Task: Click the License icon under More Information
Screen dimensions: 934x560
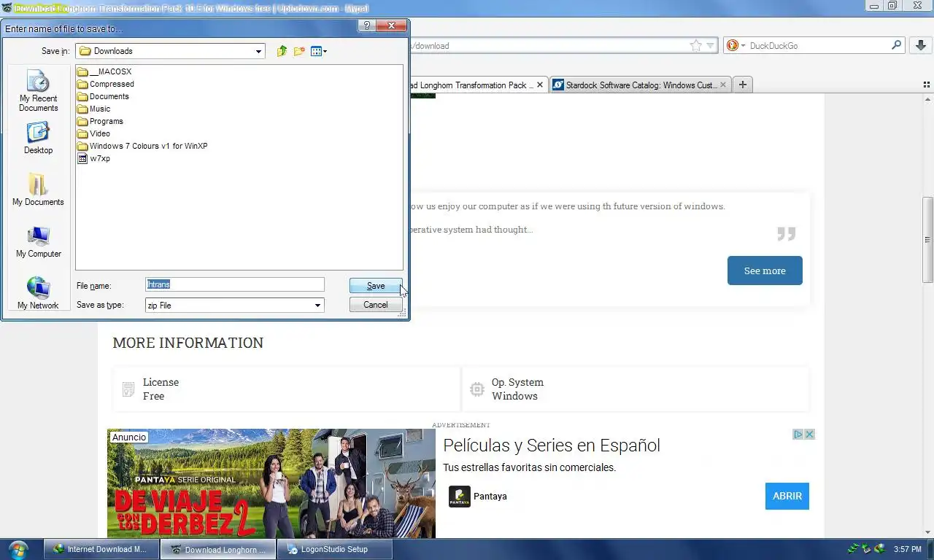Action: [x=128, y=389]
